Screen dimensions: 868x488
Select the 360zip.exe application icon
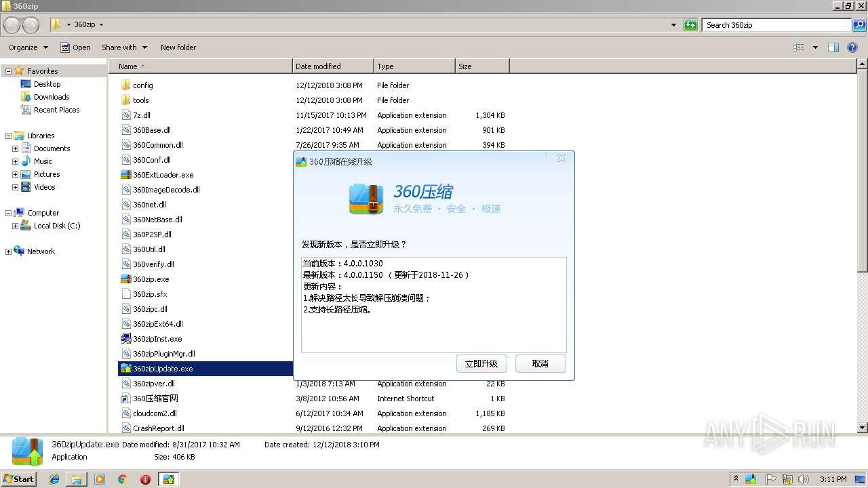point(125,279)
